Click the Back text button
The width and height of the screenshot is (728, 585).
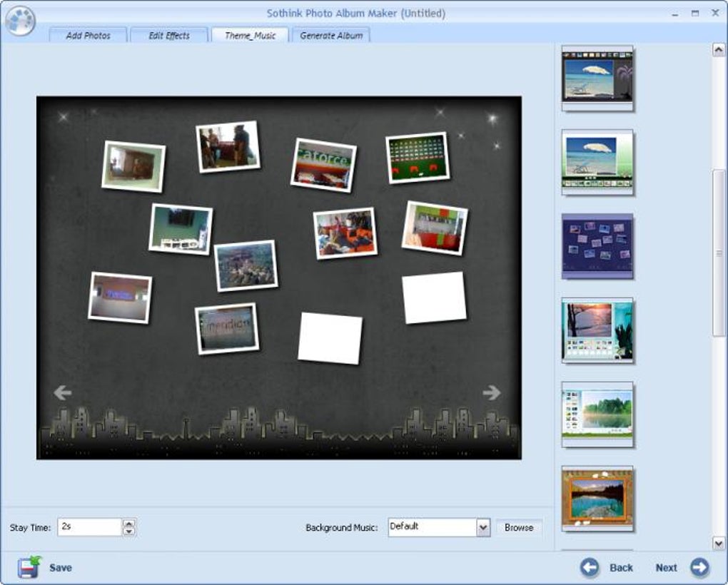point(621,568)
